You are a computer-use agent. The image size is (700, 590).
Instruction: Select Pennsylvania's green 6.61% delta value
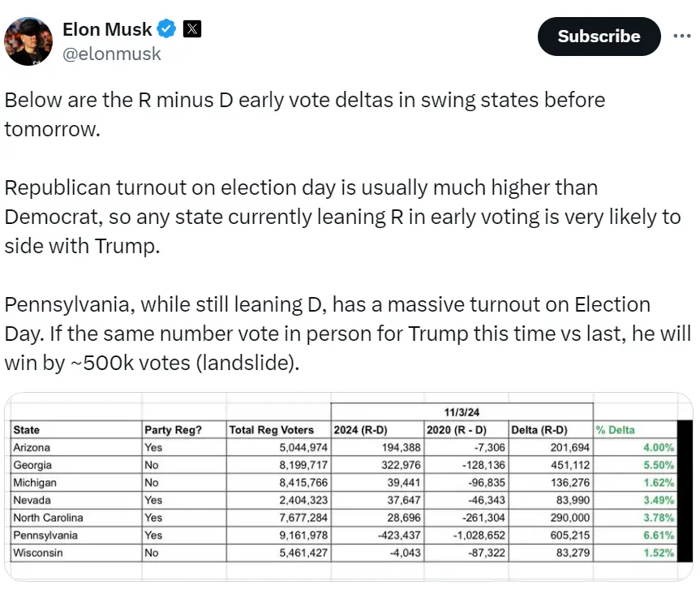[x=661, y=536]
